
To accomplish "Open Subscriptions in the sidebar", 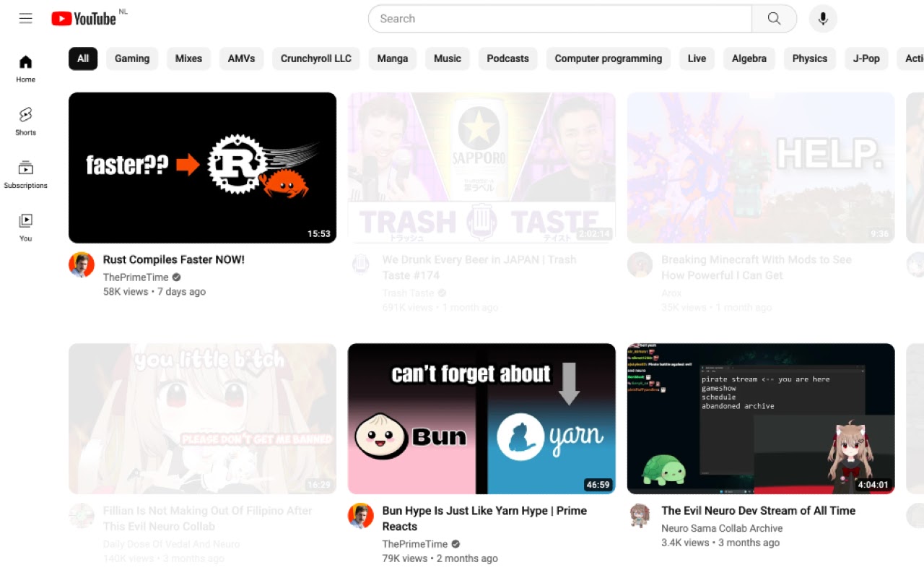I will point(26,175).
